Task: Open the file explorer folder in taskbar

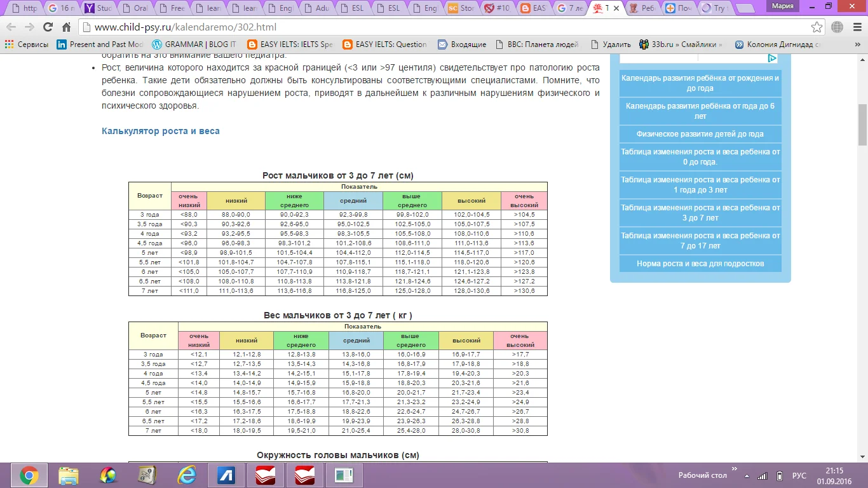Action: (x=68, y=475)
